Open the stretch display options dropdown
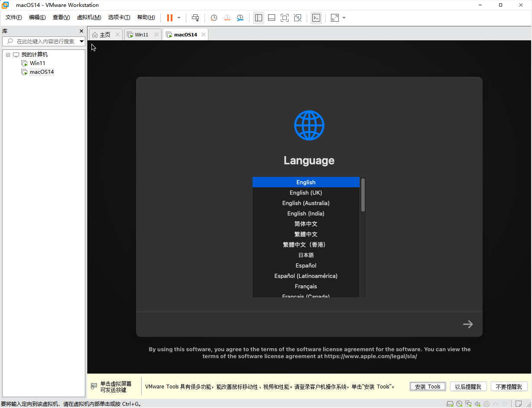 344,18
